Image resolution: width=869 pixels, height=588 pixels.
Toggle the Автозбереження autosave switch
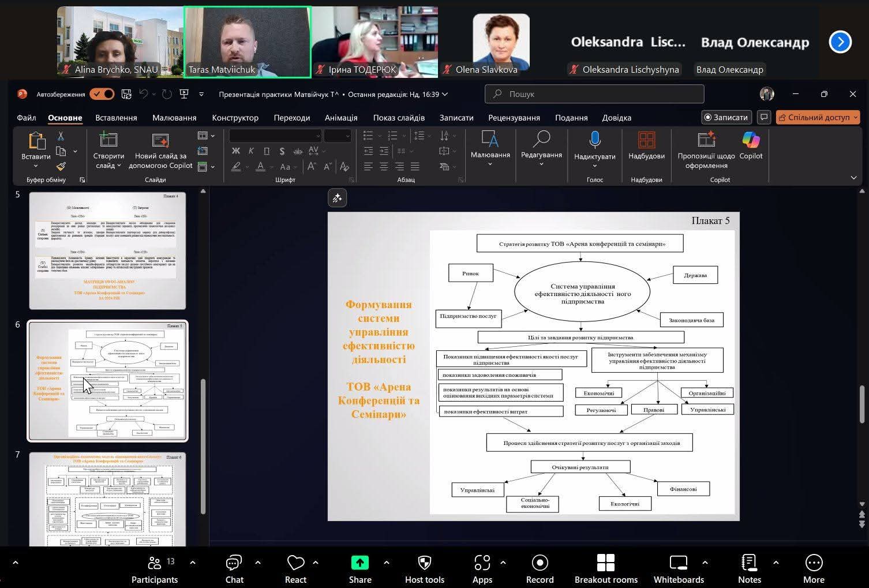[102, 94]
